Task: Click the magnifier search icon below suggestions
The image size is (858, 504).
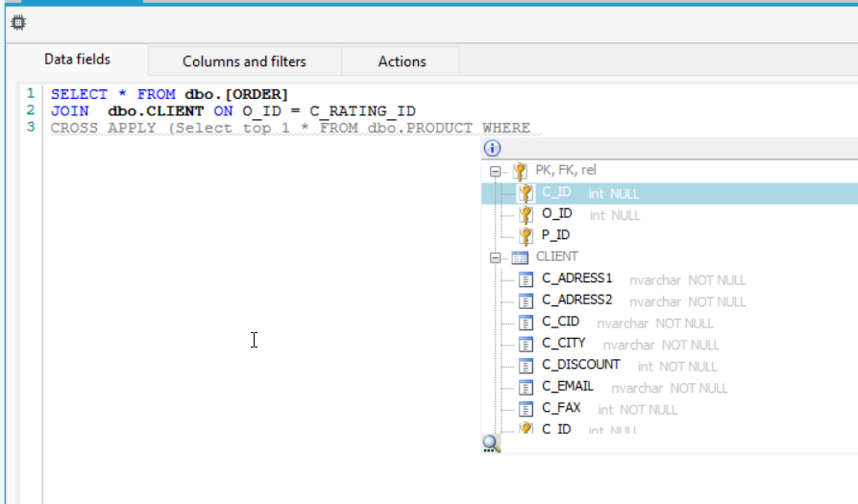Action: click(491, 444)
